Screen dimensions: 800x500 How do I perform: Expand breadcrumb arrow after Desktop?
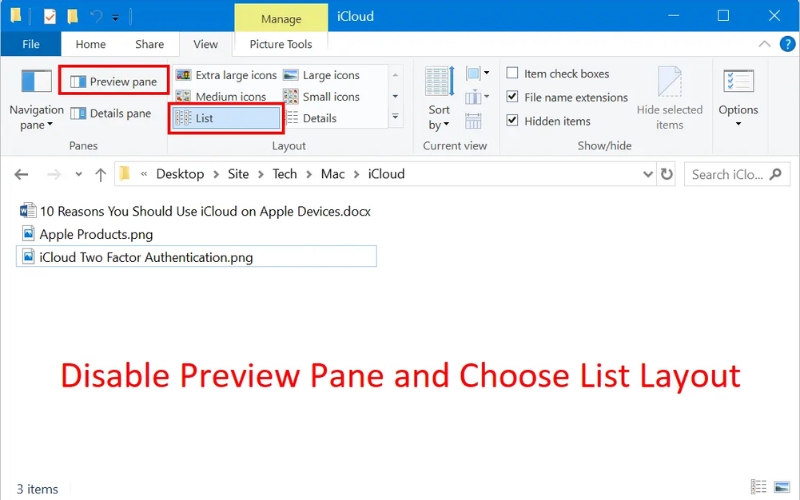pyautogui.click(x=216, y=174)
